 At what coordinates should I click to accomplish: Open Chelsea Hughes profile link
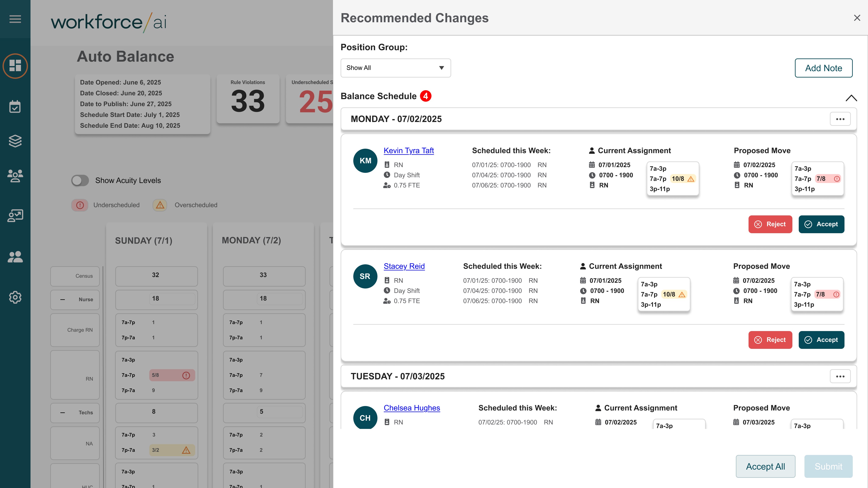pos(411,408)
